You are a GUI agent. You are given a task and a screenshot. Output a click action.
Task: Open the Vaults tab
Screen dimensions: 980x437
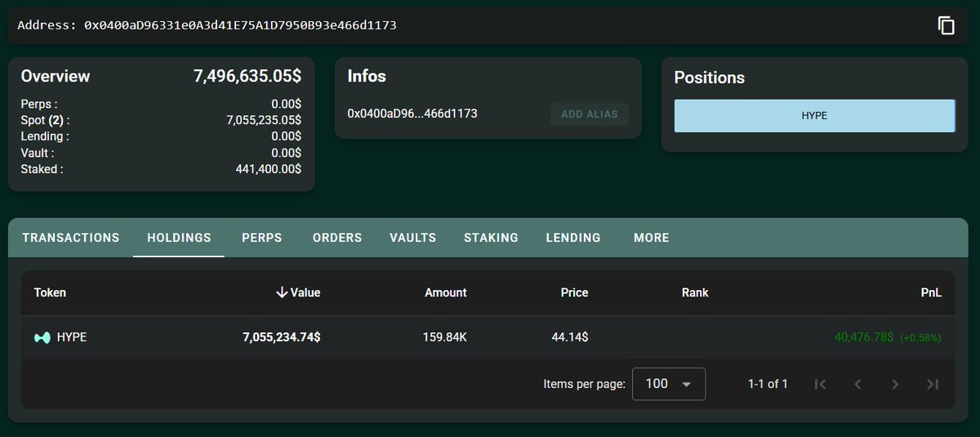pos(413,238)
